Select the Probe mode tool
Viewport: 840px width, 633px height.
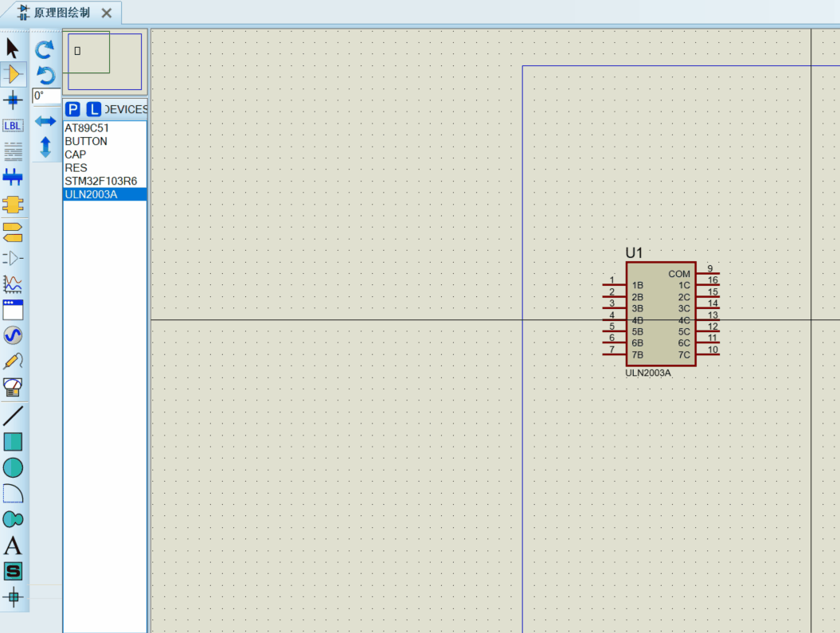(x=13, y=361)
